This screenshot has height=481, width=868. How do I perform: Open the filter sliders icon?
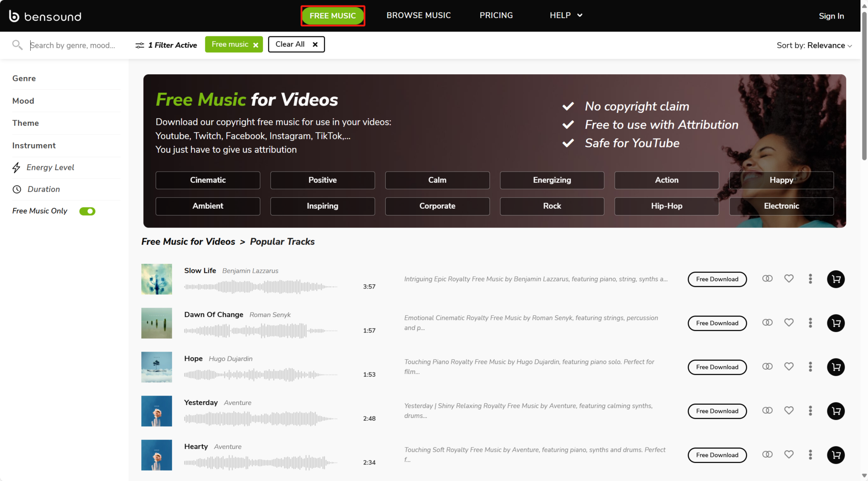tap(140, 45)
